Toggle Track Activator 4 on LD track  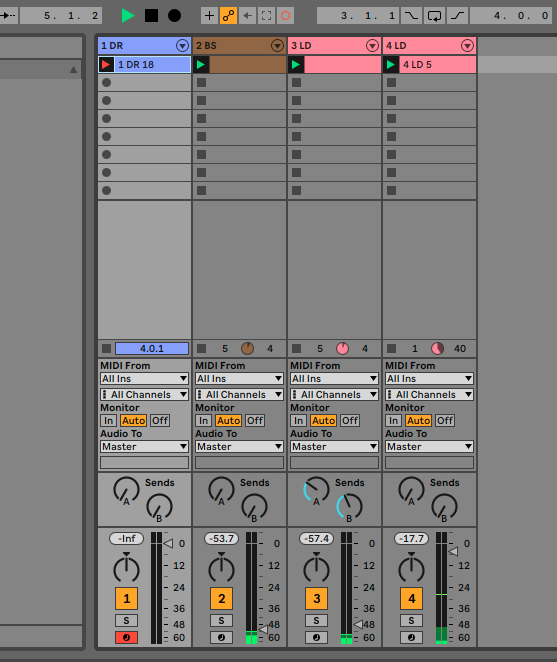(411, 598)
